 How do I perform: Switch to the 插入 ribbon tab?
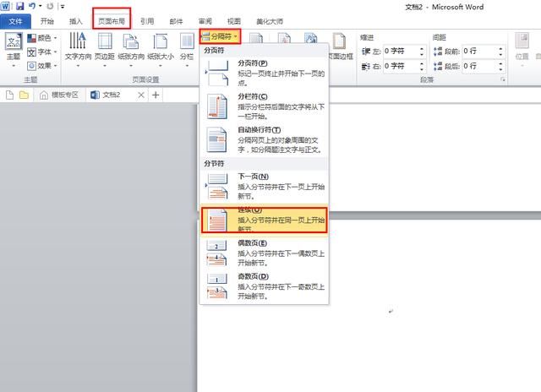76,21
